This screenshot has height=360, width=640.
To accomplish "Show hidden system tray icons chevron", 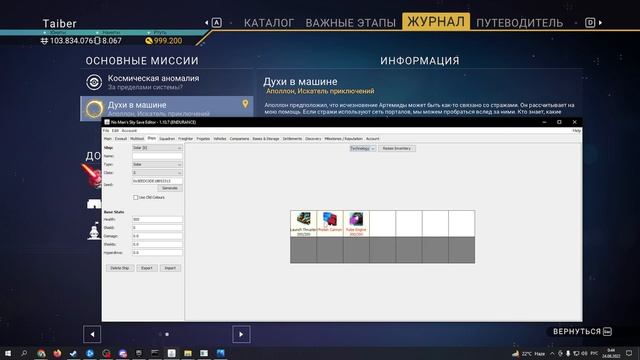I will (x=552, y=353).
